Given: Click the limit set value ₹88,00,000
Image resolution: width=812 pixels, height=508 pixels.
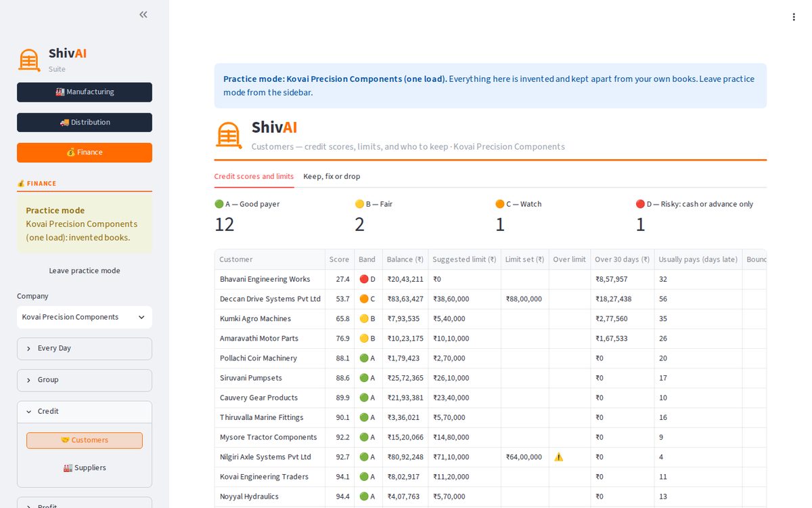Looking at the screenshot, I should [x=524, y=299].
